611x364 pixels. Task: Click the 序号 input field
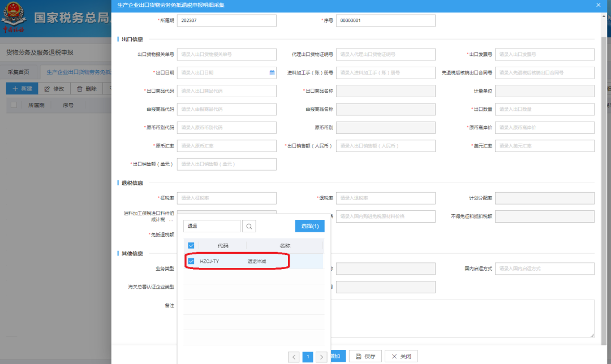point(386,21)
